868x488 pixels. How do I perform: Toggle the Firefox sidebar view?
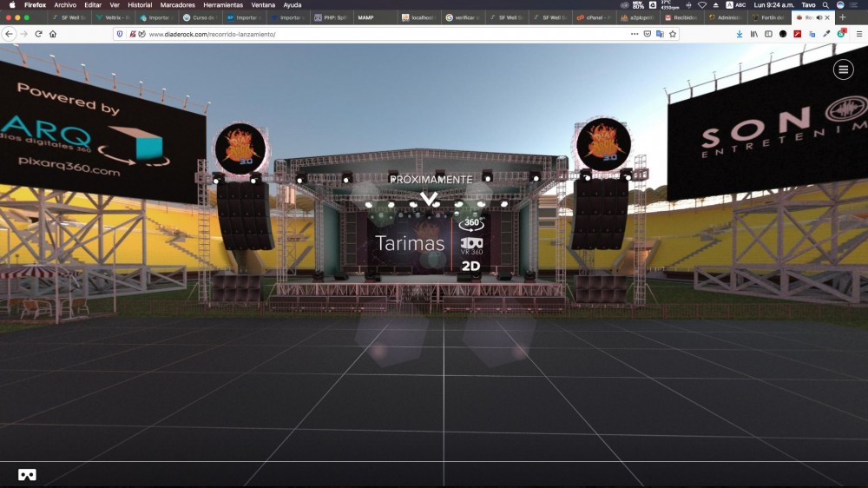[x=768, y=34]
